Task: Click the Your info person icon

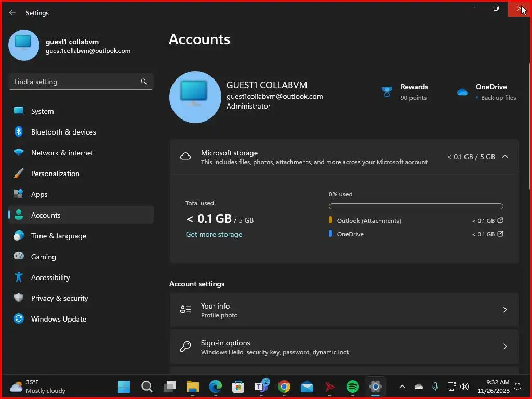Action: (x=185, y=310)
